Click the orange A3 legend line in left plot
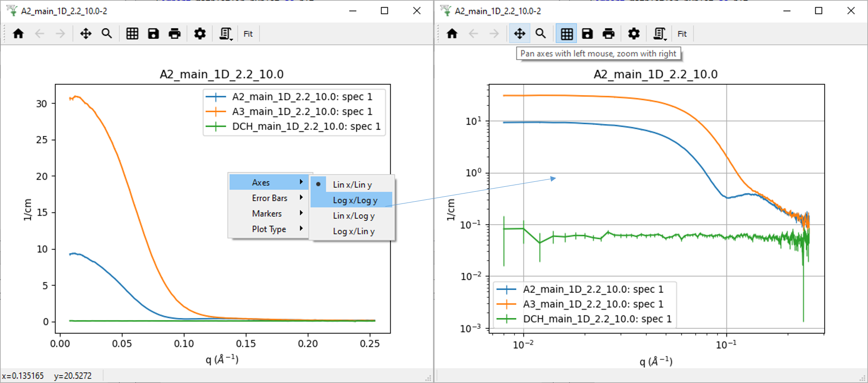Screen dimensions: 868x383 [216, 112]
